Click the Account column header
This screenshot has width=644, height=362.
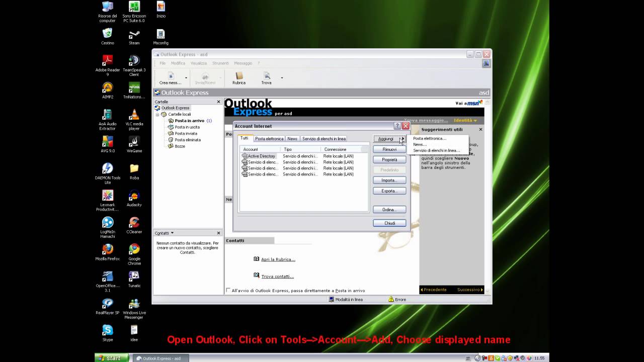click(260, 149)
